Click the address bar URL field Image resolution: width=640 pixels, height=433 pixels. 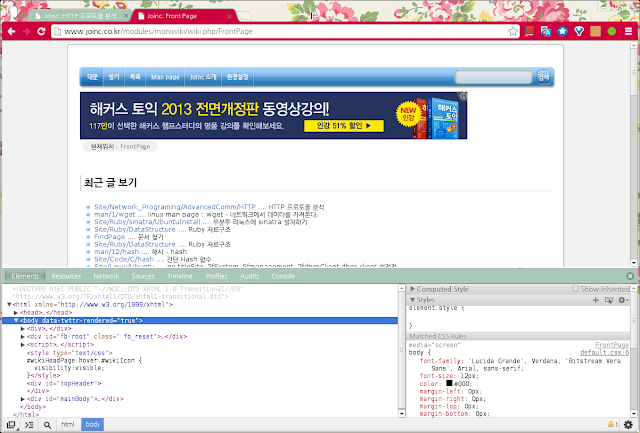point(282,31)
